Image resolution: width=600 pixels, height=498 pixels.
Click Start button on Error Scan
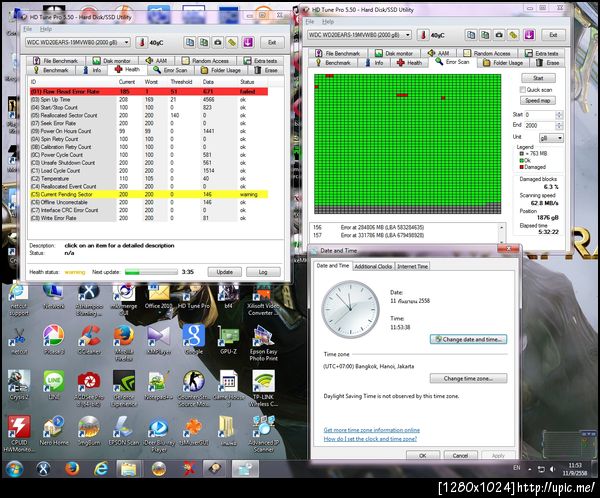538,78
